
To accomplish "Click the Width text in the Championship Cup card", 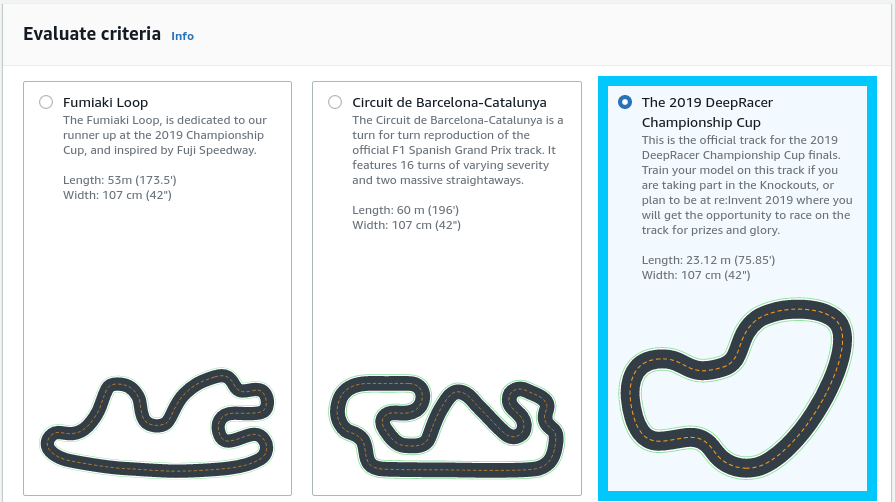I will [695, 275].
